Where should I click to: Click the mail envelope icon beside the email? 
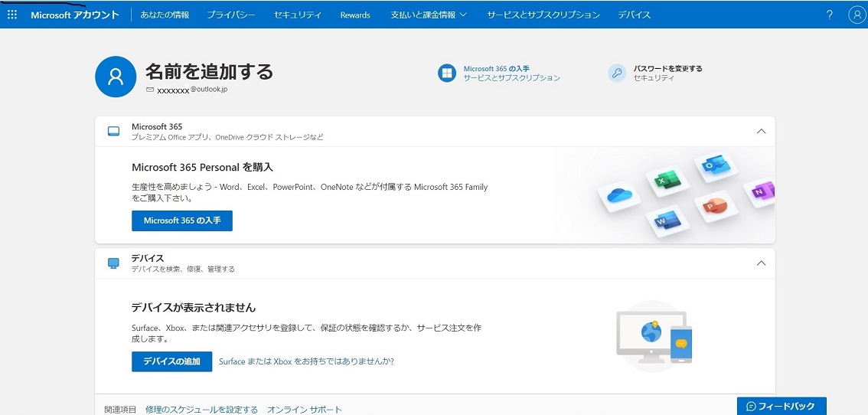[x=150, y=90]
